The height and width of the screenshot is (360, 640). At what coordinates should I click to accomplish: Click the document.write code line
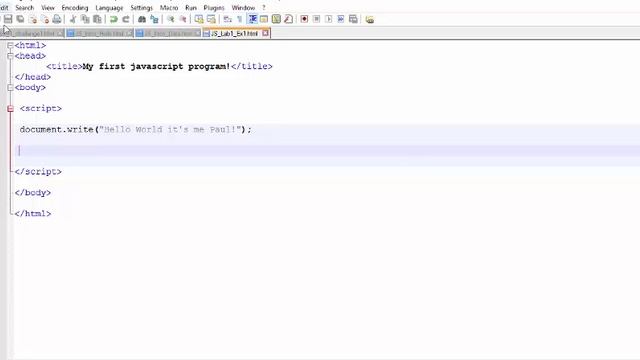(136, 130)
